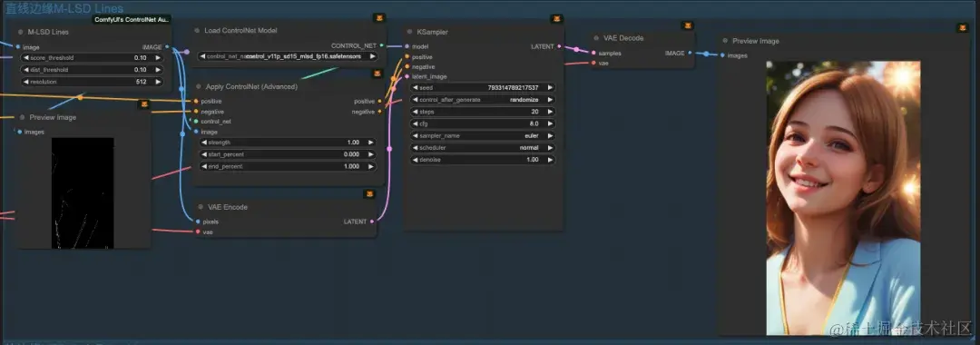980x345 pixels.
Task: Collapse the Apply ControlNet (Advanced) node
Action: coord(199,87)
